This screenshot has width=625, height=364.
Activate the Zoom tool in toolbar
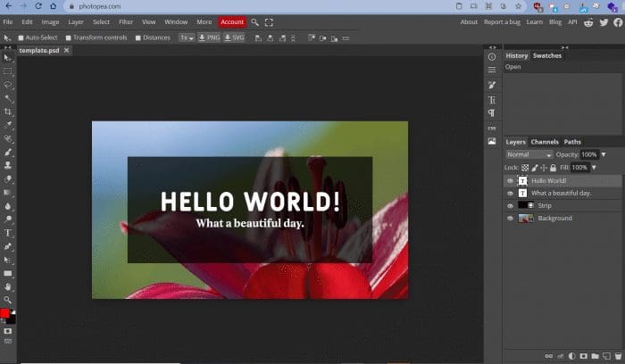tap(8, 299)
